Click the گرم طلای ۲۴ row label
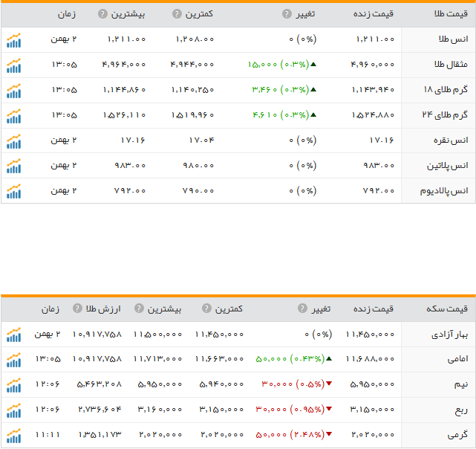This screenshot has width=476, height=449. 445,115
